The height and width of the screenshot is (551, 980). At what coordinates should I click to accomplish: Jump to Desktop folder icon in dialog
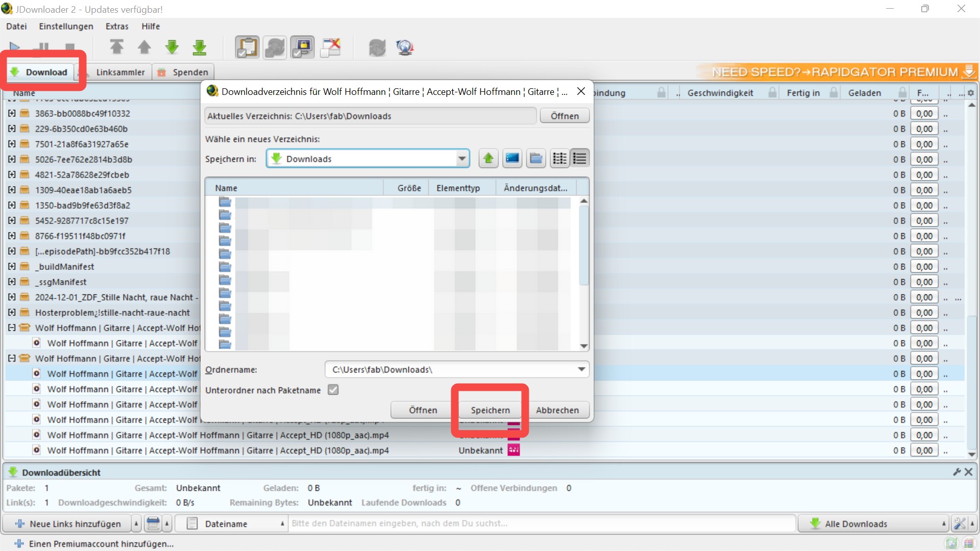pos(512,159)
